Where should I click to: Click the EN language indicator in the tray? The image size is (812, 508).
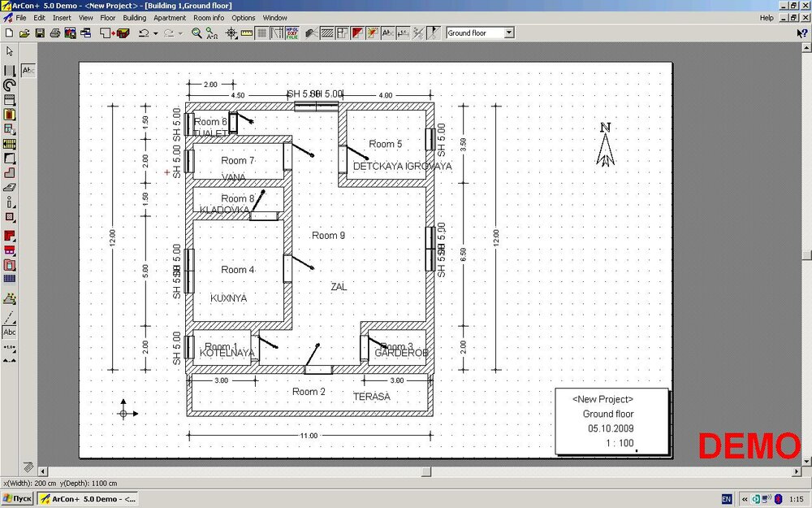[727, 499]
